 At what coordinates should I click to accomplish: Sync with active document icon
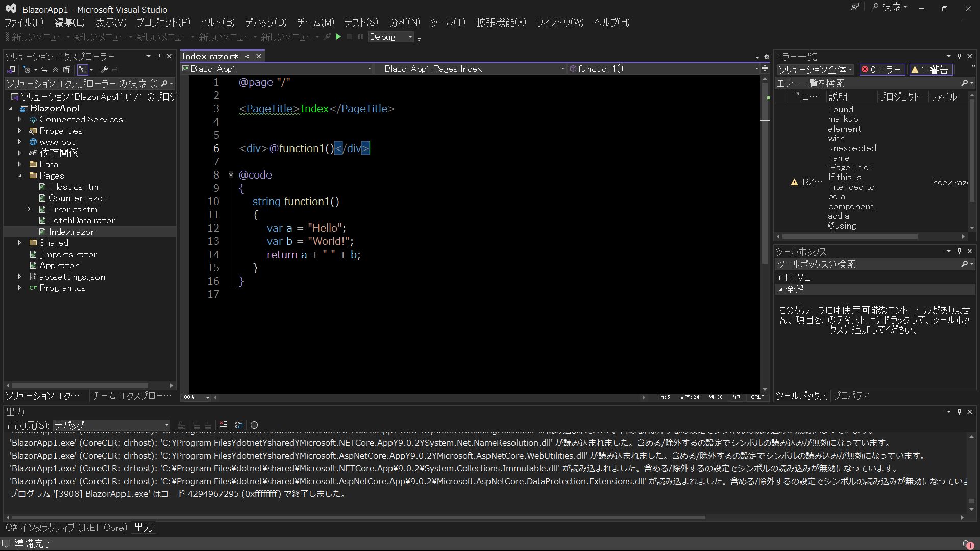44,70
